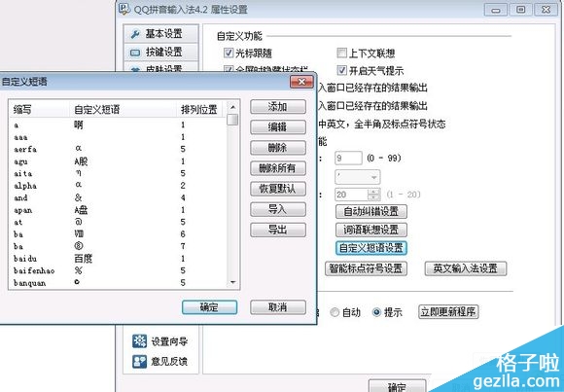
Task: Sort by the 缩写 column header
Action: point(40,109)
